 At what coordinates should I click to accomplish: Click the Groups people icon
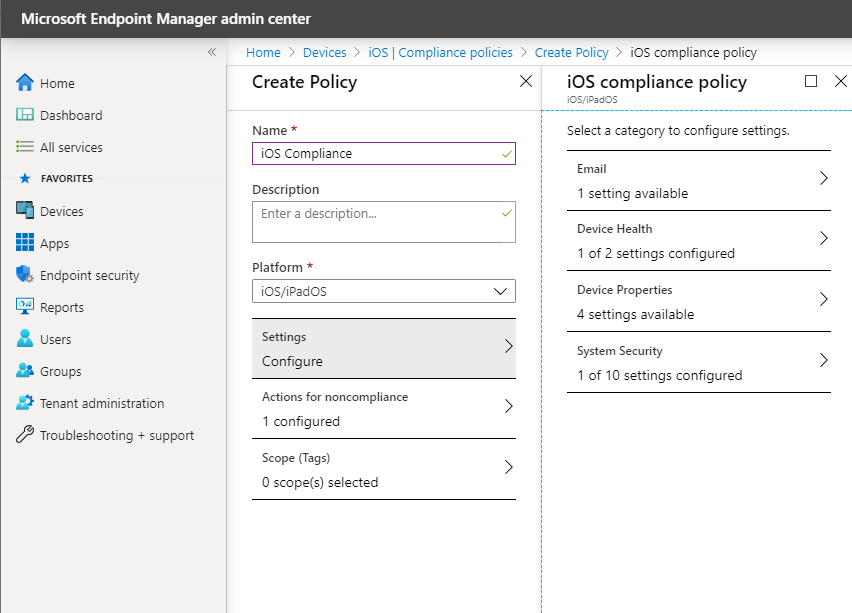[25, 371]
